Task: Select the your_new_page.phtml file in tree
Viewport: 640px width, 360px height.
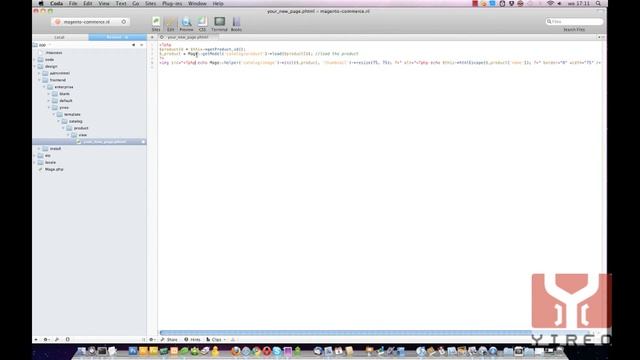Action: tap(89, 142)
